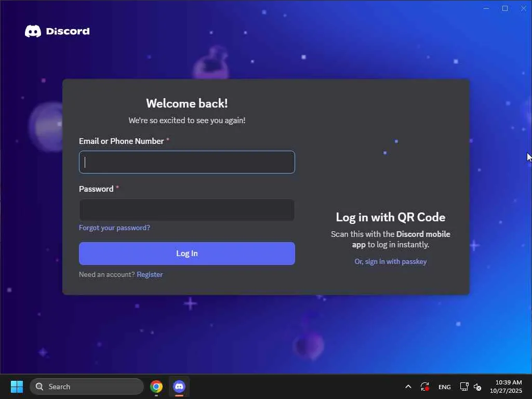Close the Discord window

(x=524, y=8)
